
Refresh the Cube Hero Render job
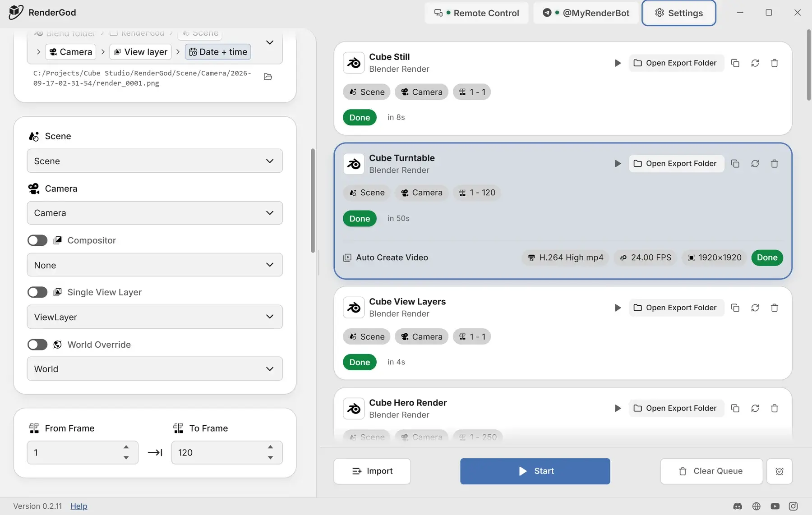point(755,408)
